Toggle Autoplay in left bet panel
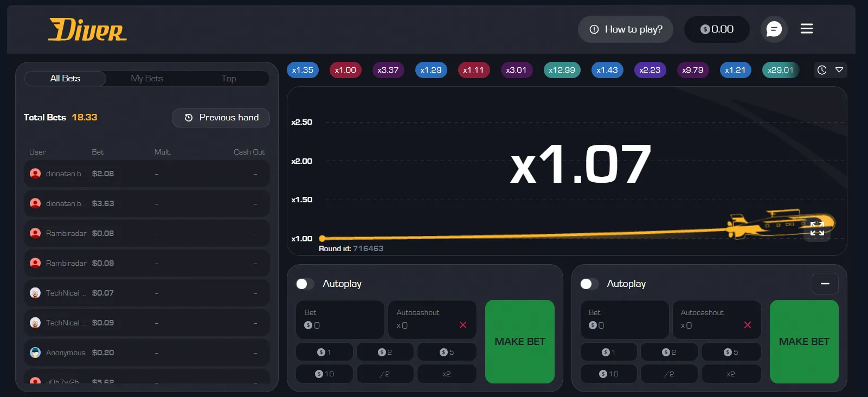 305,284
